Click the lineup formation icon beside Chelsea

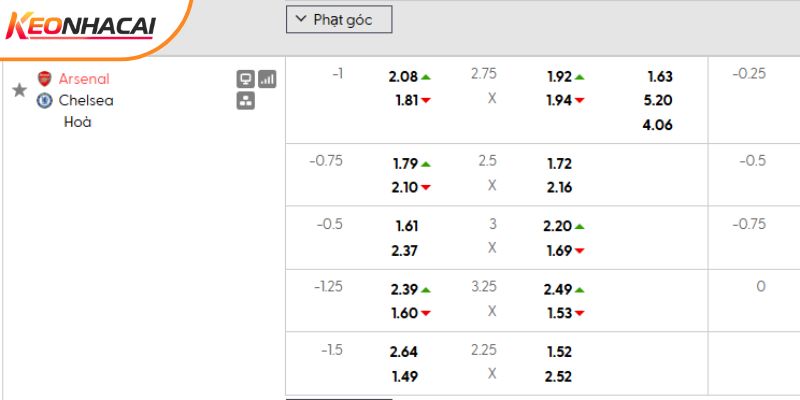click(245, 100)
